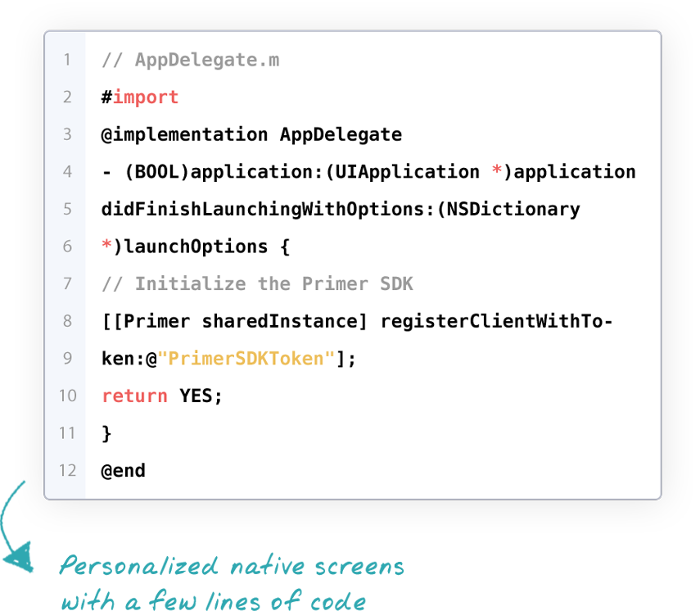Click the yellow PrimerSDKToken string

pyautogui.click(x=246, y=359)
